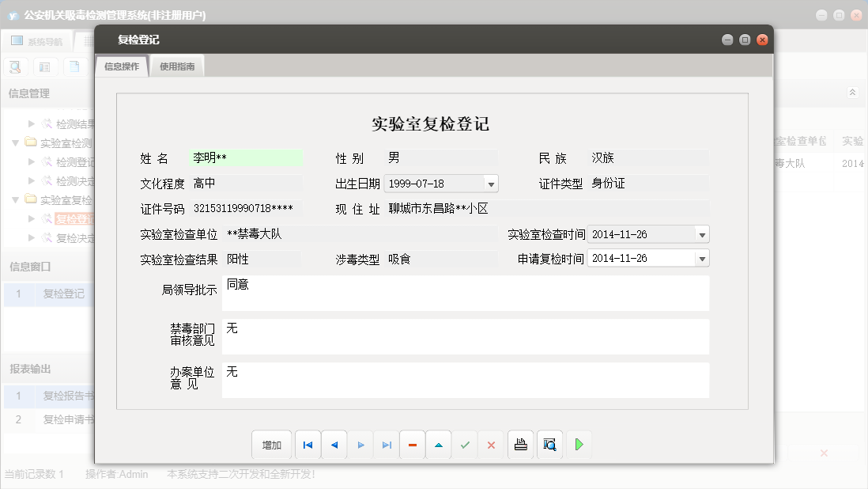This screenshot has height=489, width=868.
Task: Collapse the 实验室检测 tree folder
Action: (16, 143)
